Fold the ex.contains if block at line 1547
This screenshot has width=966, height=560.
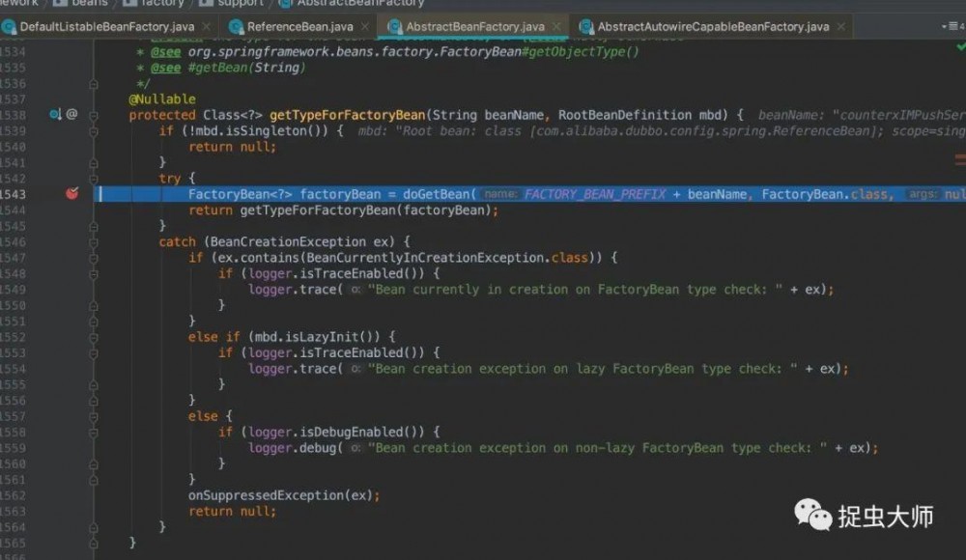[94, 258]
